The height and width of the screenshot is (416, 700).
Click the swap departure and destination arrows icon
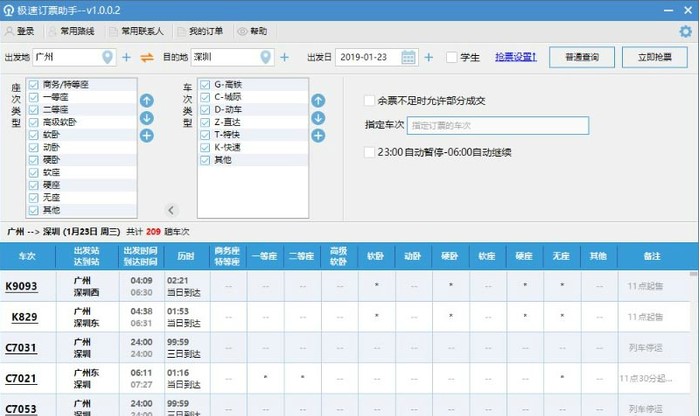[x=147, y=58]
